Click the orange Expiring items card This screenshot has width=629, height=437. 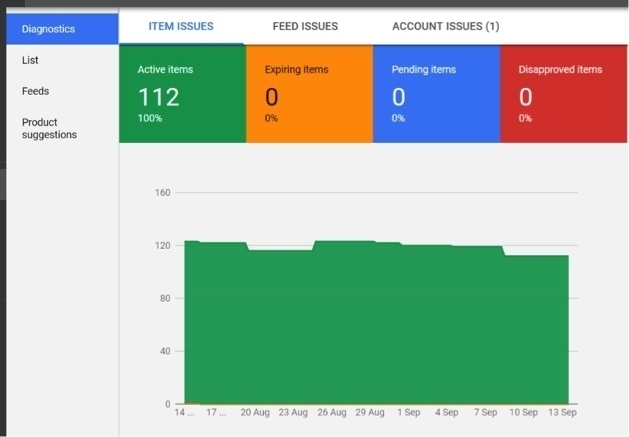point(309,94)
